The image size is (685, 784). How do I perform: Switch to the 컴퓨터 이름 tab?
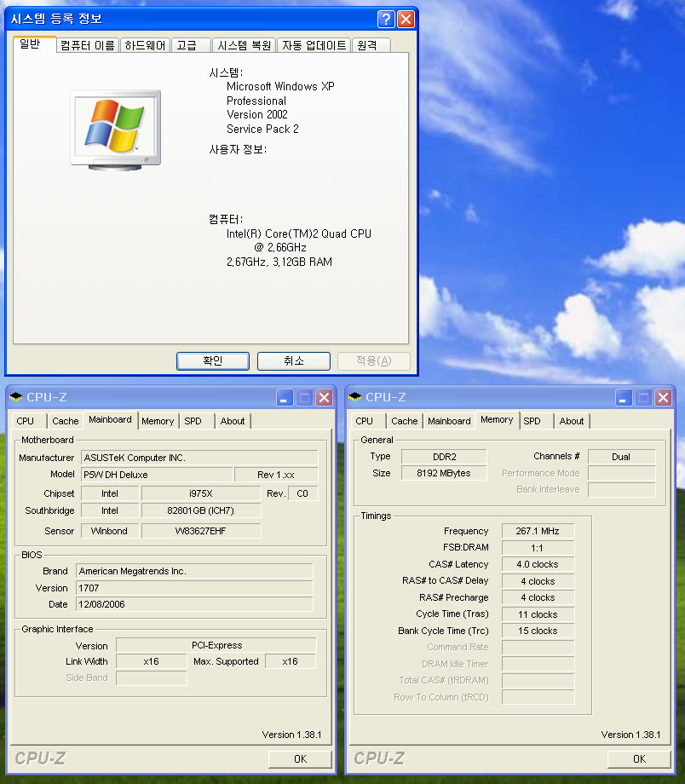point(88,45)
